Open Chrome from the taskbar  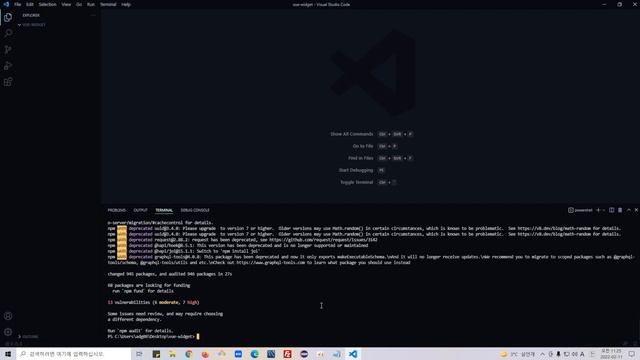pyautogui.click(x=189, y=354)
